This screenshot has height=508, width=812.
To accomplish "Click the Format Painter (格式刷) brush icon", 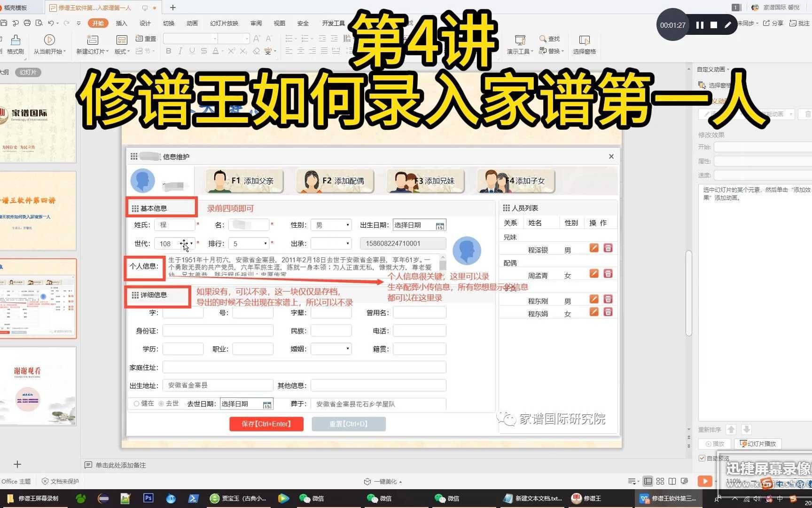I will [16, 40].
